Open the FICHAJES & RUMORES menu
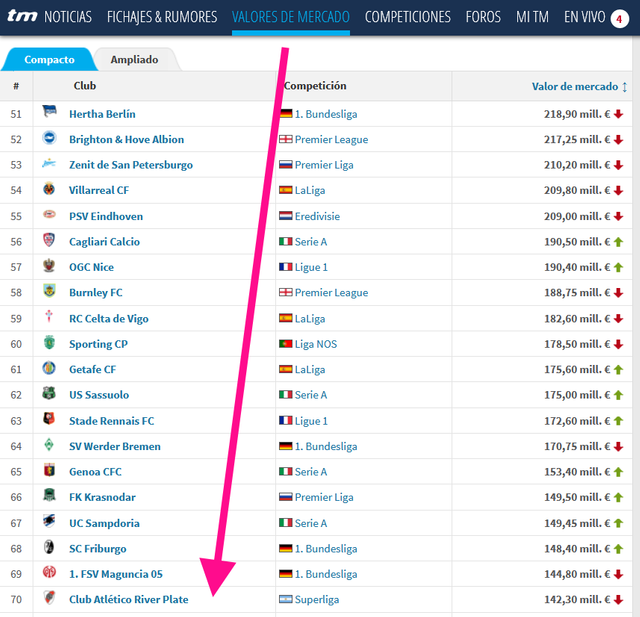The height and width of the screenshot is (617, 640). click(162, 17)
